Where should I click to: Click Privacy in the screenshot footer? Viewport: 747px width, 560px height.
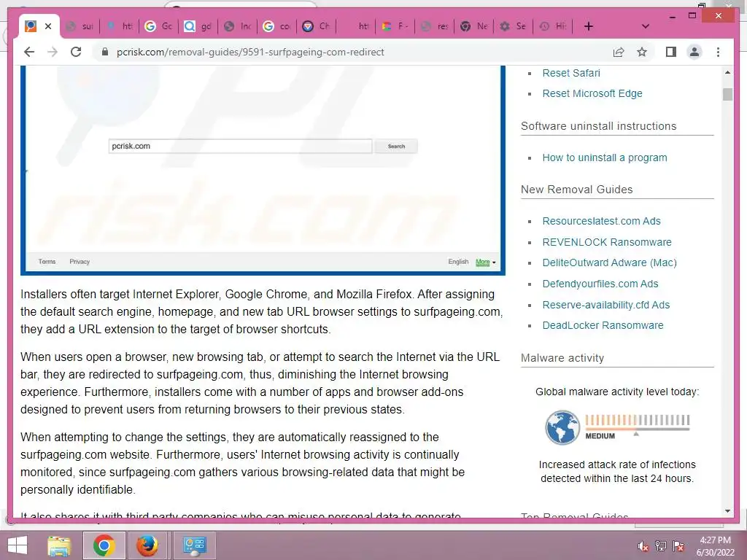[80, 262]
